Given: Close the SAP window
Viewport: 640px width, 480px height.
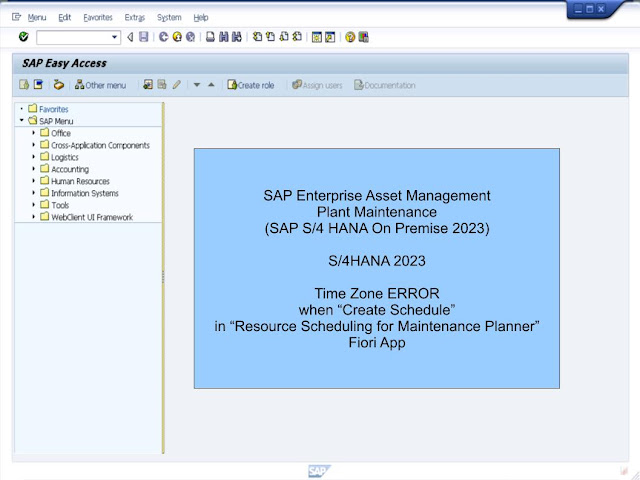Looking at the screenshot, I should click(x=601, y=9).
